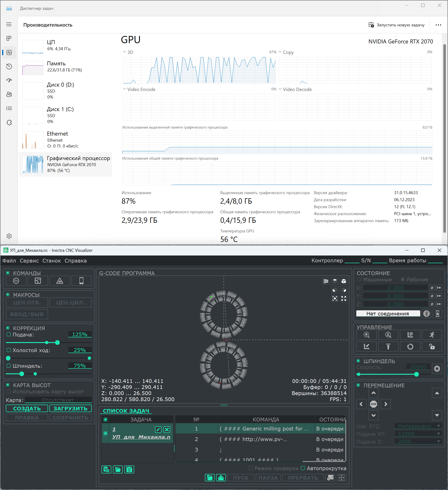The width and height of the screenshot is (448, 490).
Task: Click the save task list icon
Action: tap(129, 469)
